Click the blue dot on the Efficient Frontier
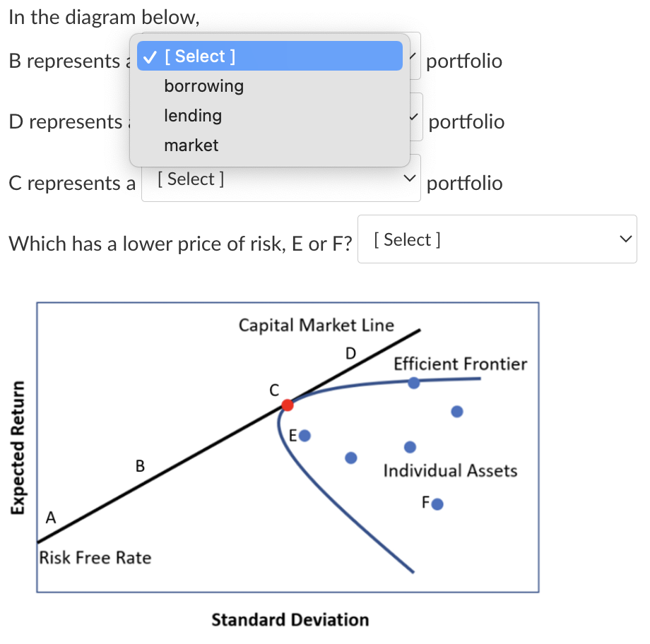 point(413,382)
